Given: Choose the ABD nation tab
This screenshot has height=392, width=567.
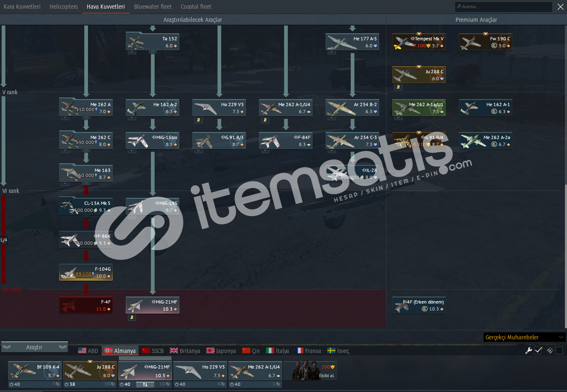Looking at the screenshot, I should pyautogui.click(x=88, y=351).
